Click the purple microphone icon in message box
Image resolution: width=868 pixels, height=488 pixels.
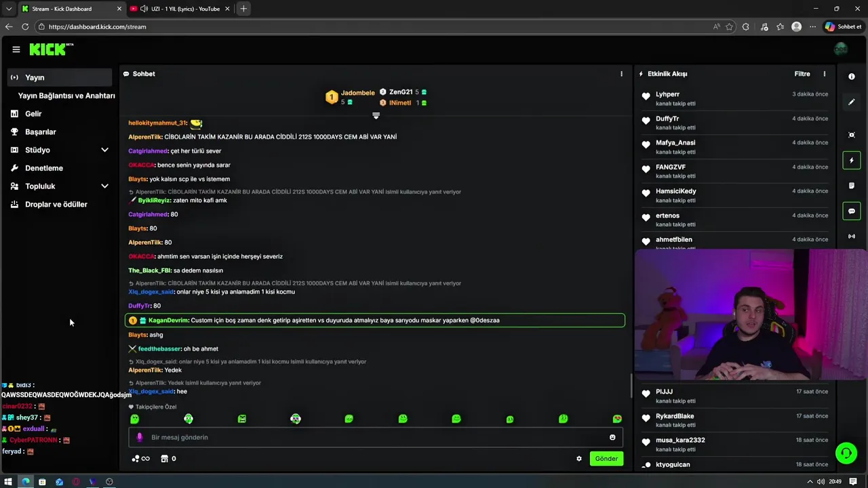tap(140, 437)
